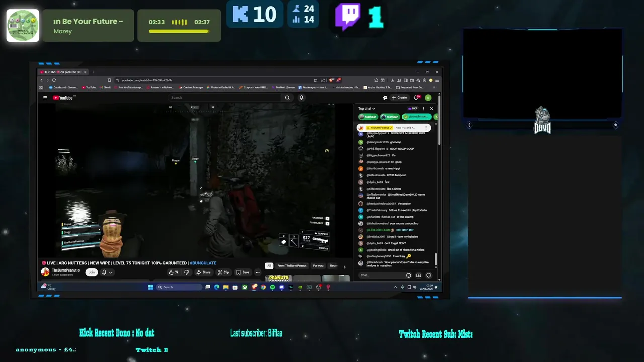
Task: Show more filter chips with arrow
Action: [344, 266]
